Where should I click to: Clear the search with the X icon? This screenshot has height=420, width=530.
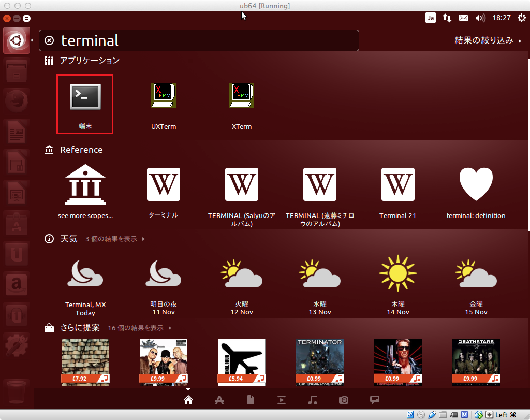click(x=49, y=40)
